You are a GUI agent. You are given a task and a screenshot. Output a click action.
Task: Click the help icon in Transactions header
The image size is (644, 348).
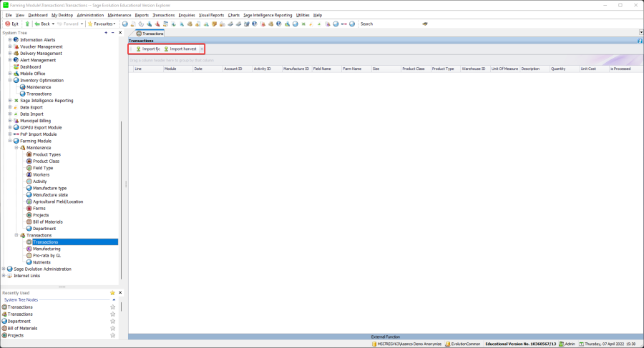pos(639,41)
